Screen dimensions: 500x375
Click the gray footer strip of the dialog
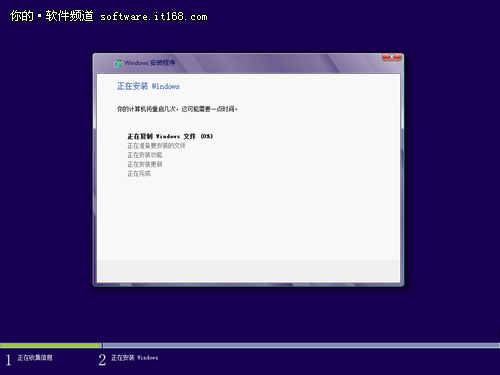pos(248,271)
